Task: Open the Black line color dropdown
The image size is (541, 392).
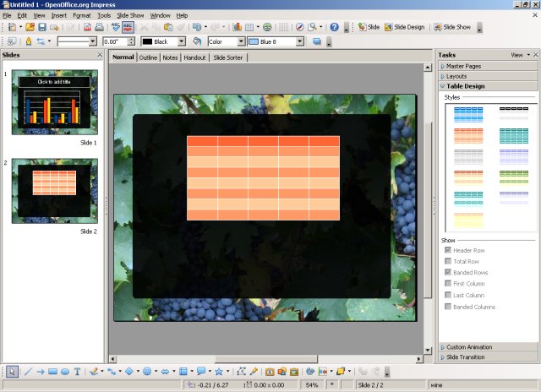Action: [182, 41]
